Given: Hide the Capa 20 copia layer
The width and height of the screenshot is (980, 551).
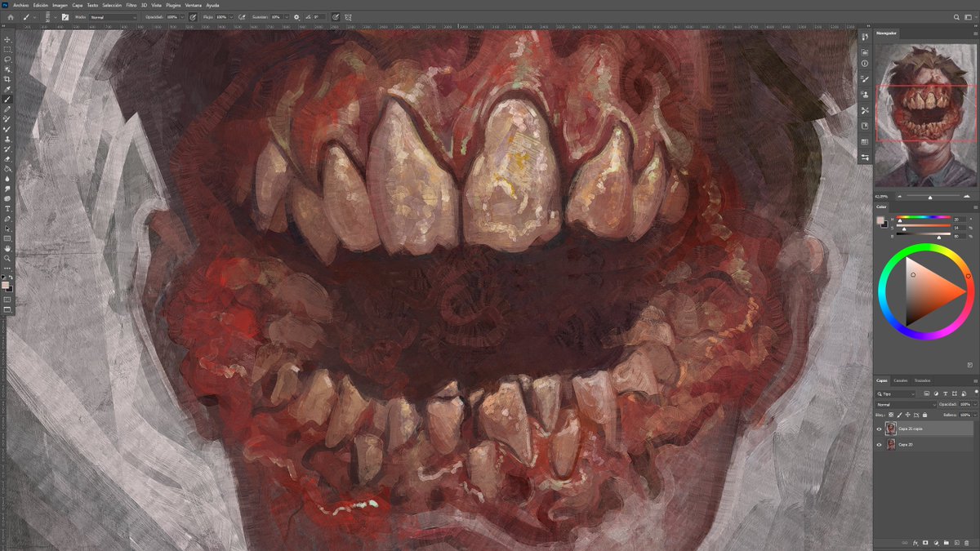Looking at the screenshot, I should pos(879,429).
